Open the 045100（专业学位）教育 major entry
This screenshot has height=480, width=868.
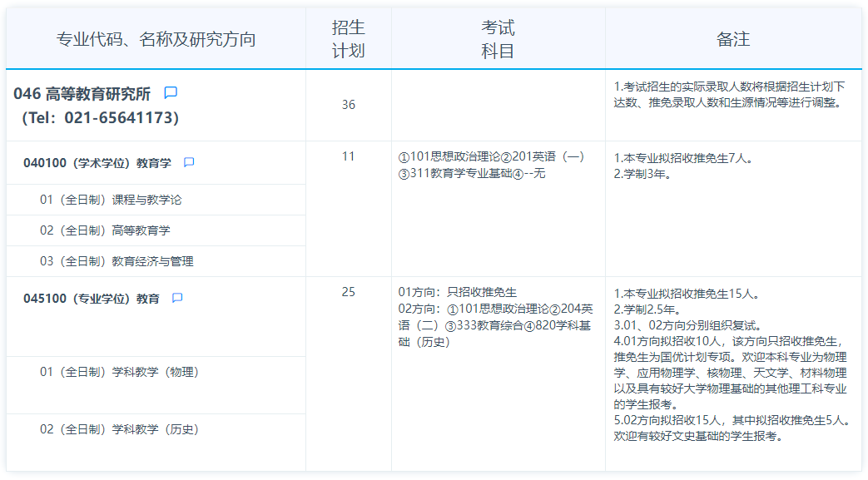click(x=92, y=299)
